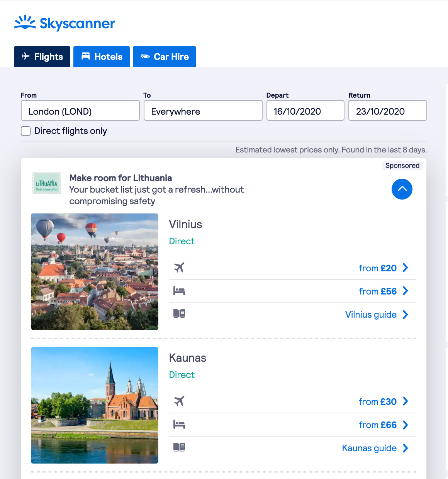Click the hotel bed icon for Kaunas
The width and height of the screenshot is (448, 479).
click(179, 424)
